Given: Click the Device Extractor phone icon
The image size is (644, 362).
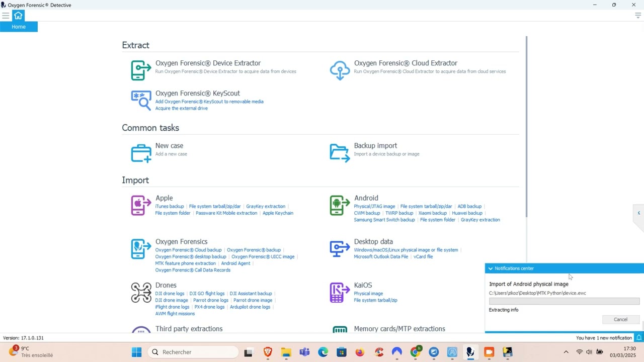Looking at the screenshot, I should coord(141,70).
